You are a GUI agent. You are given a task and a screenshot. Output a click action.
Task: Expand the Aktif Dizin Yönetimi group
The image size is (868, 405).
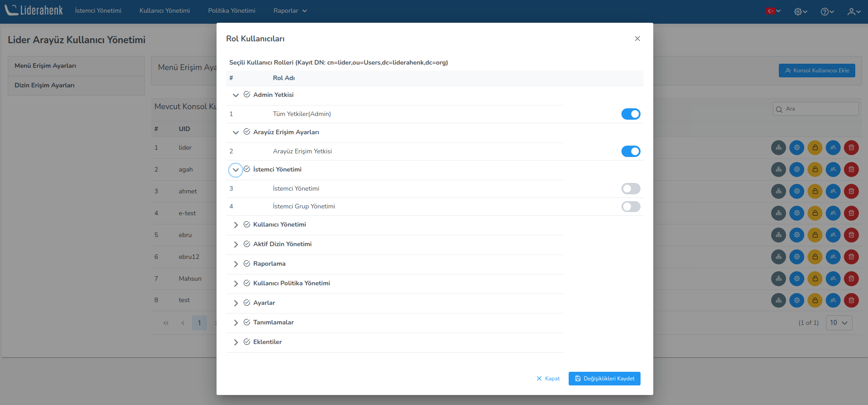(236, 244)
